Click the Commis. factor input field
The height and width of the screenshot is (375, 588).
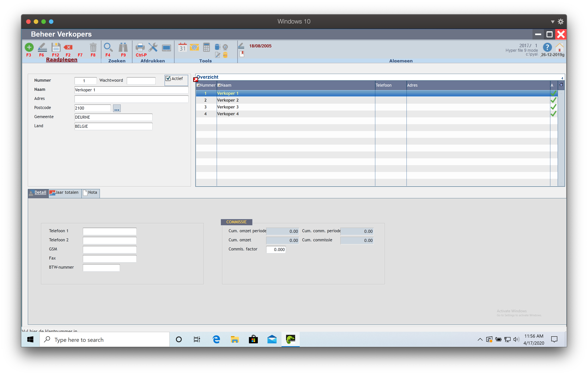(x=276, y=249)
